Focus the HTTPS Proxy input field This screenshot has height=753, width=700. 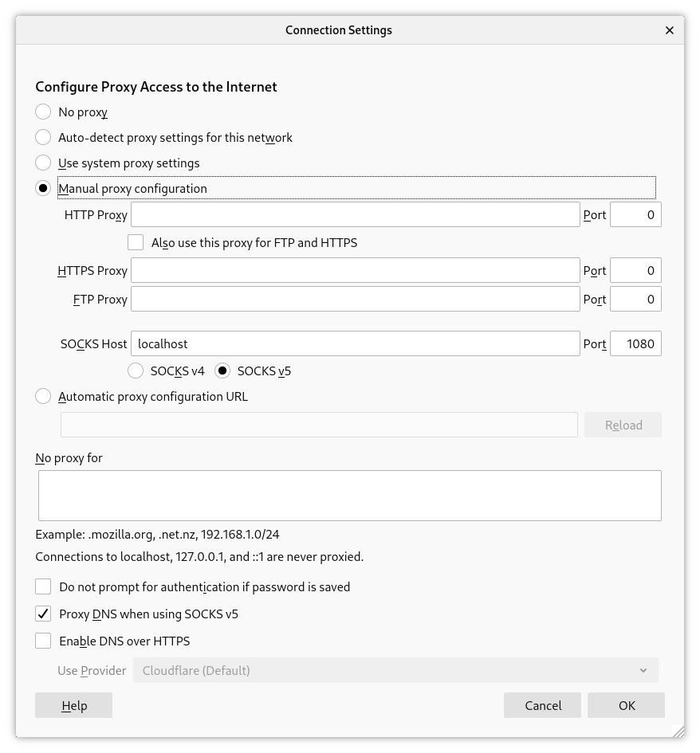(355, 270)
